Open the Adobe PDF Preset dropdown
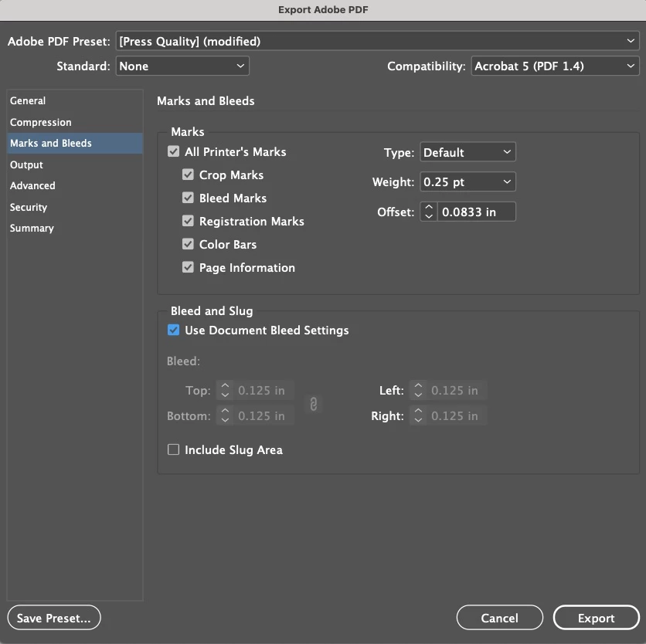Viewport: 646px width, 644px height. pos(377,41)
